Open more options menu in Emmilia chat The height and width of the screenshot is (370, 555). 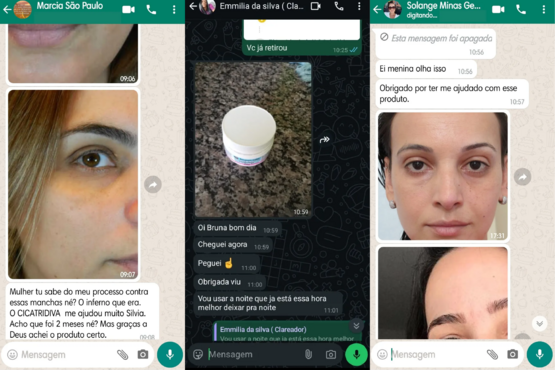[x=359, y=6]
